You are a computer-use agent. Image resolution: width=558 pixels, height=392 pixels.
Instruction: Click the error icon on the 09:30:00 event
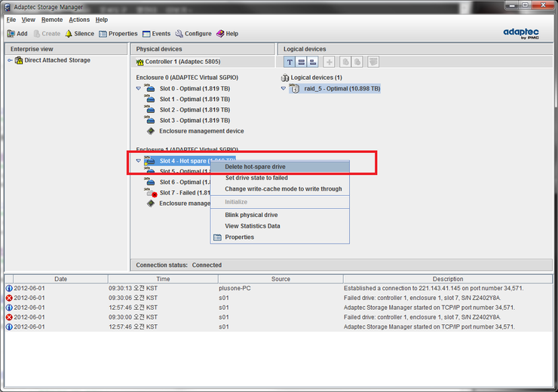coord(9,317)
